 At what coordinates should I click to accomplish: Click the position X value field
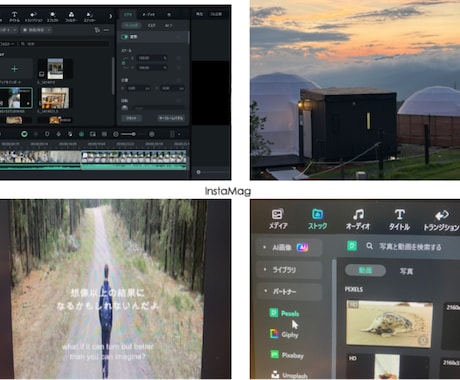point(138,89)
